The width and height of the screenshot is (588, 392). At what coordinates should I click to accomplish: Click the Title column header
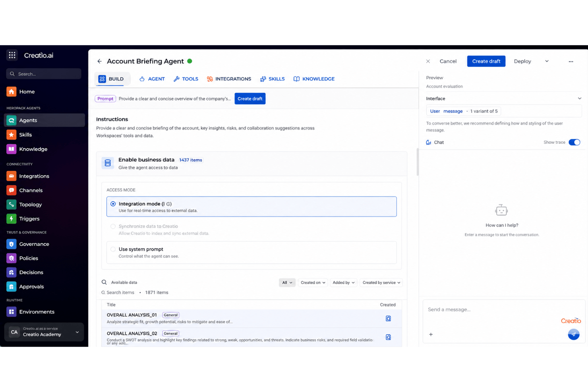111,305
